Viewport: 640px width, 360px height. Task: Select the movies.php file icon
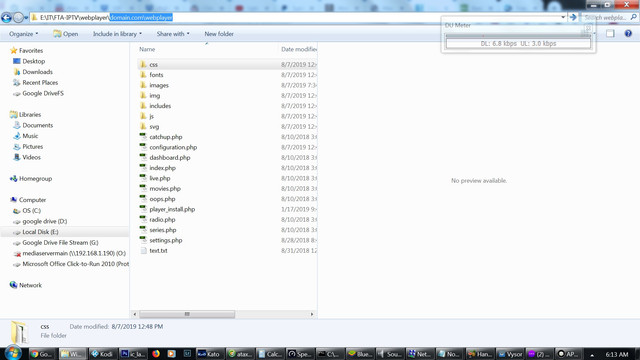[x=143, y=189]
